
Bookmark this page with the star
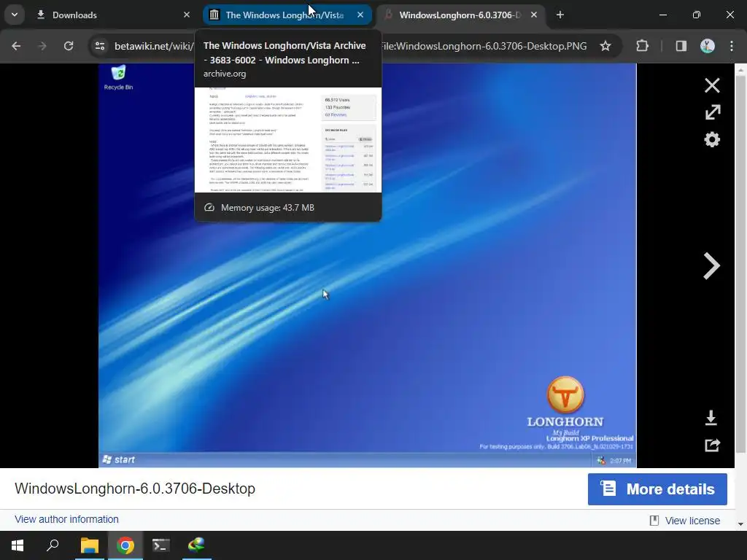[605, 46]
